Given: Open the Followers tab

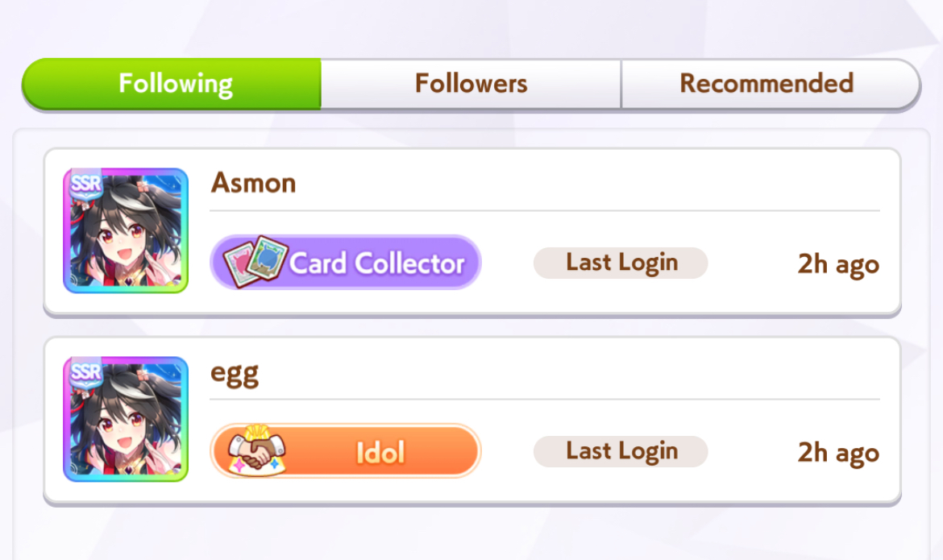Looking at the screenshot, I should pyautogui.click(x=471, y=84).
